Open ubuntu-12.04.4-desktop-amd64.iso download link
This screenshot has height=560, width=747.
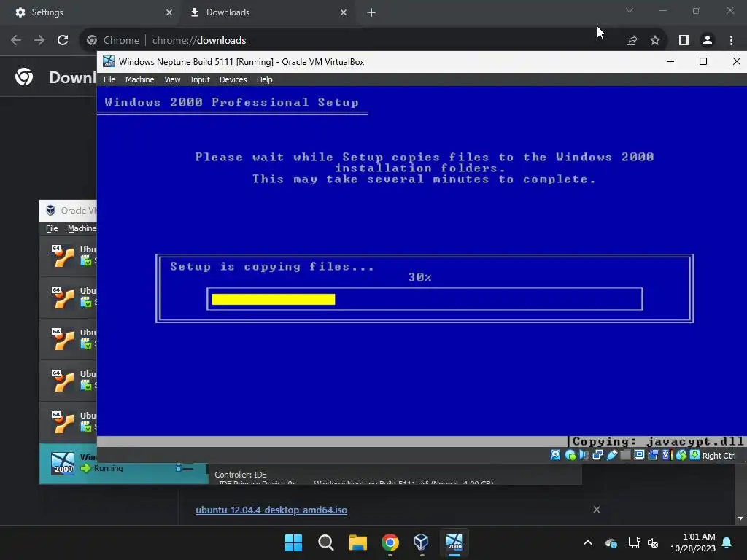point(271,510)
